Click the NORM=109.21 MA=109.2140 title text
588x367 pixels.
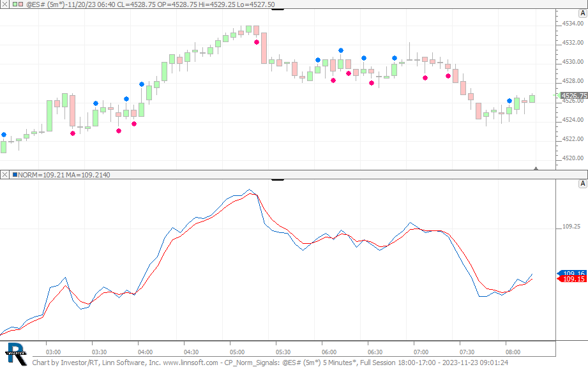64,175
